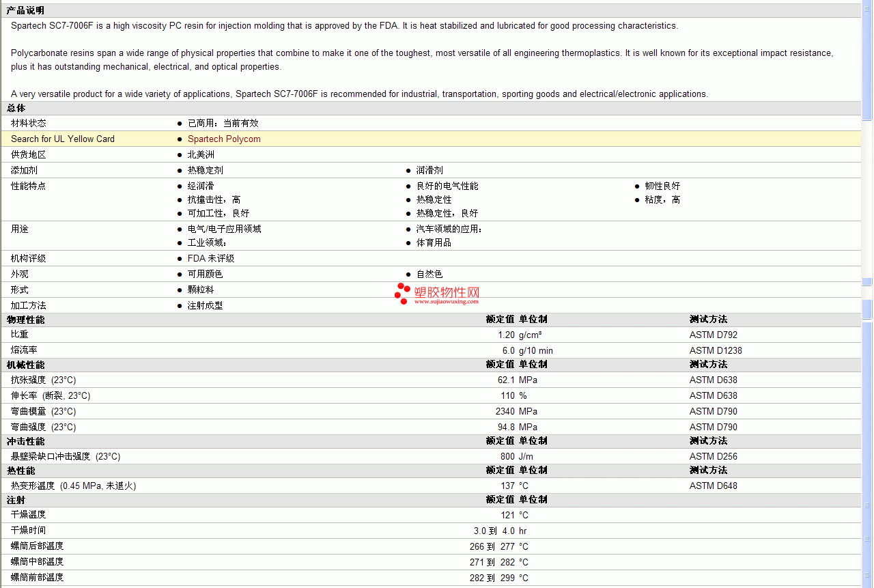Image resolution: width=874 pixels, height=588 pixels.
Task: Click the 热稳定性，良好 feature entry
Action: (447, 213)
